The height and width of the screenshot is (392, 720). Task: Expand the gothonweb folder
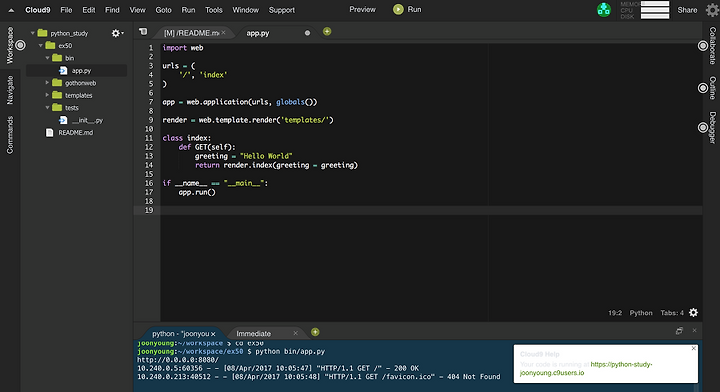(47, 83)
